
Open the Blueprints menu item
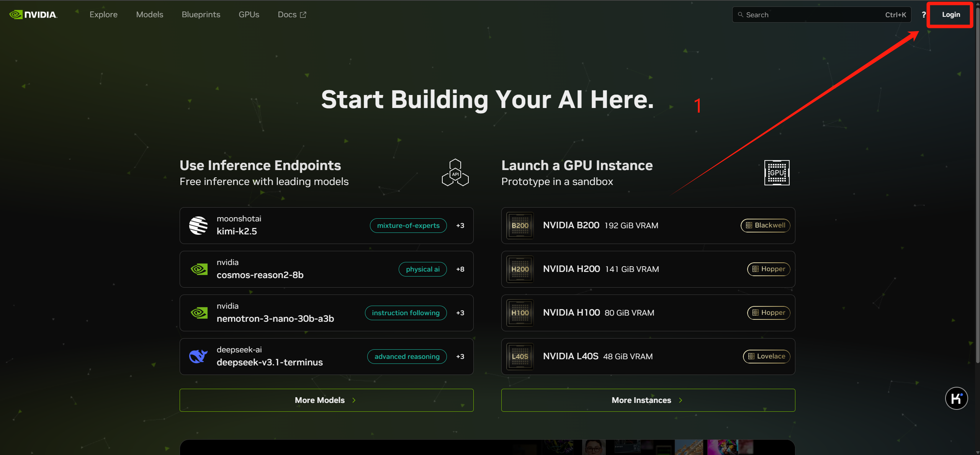(x=201, y=15)
